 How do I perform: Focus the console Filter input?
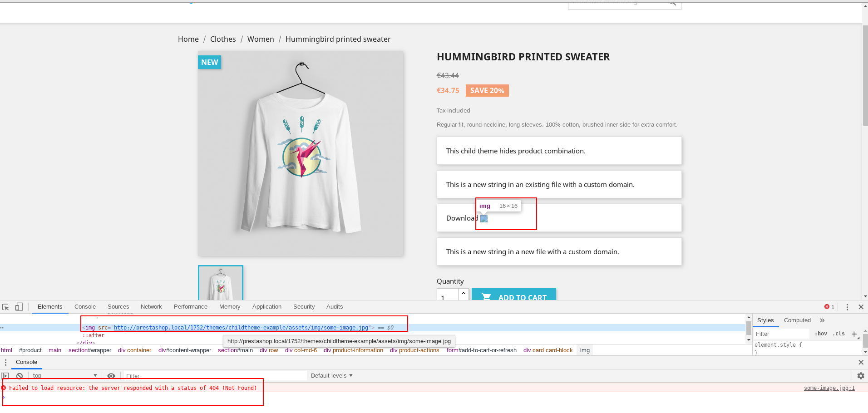click(x=215, y=376)
